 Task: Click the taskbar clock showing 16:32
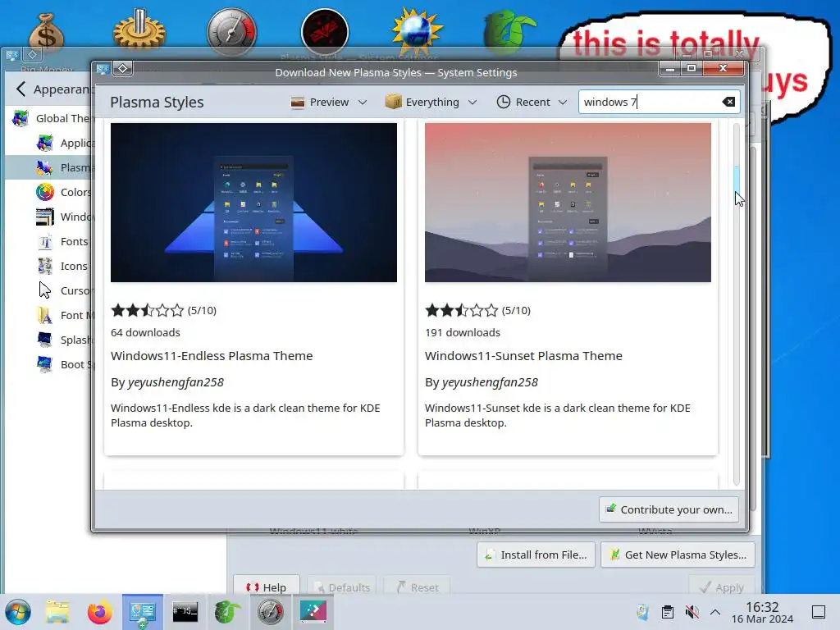[762, 612]
